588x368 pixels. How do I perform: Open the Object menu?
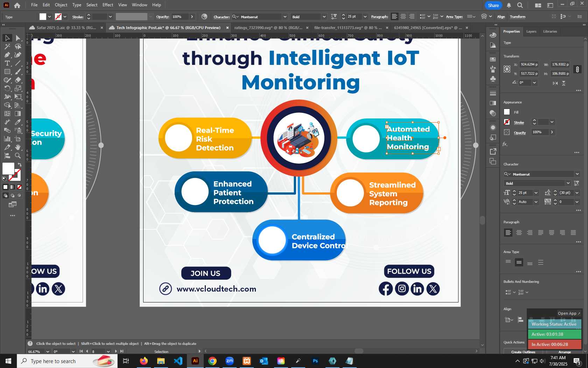click(x=61, y=5)
